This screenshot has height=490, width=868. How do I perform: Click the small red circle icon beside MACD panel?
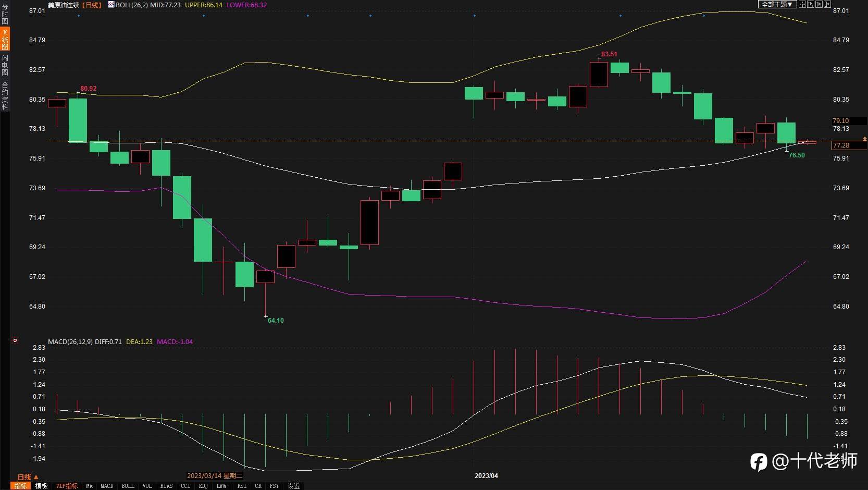(x=15, y=340)
